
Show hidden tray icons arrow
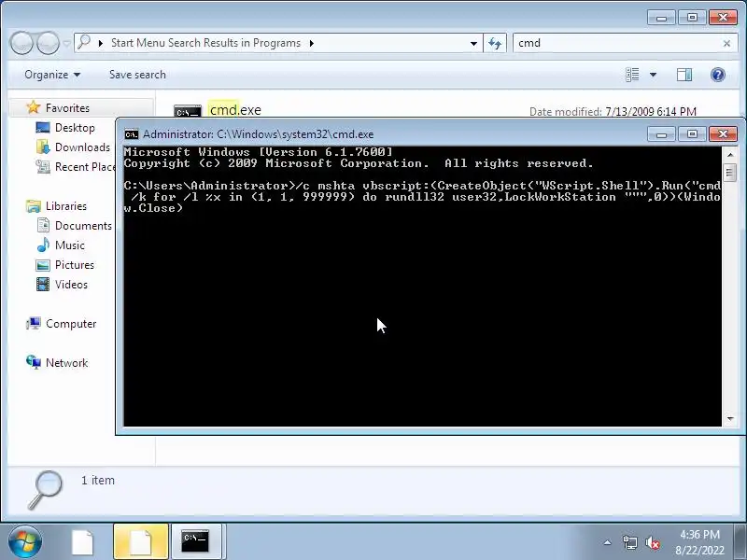pyautogui.click(x=608, y=542)
